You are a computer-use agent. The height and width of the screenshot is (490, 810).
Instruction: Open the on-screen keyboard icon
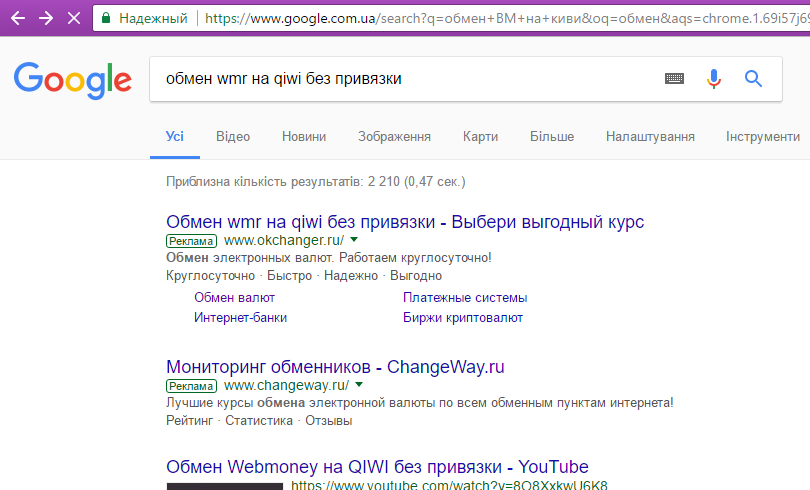pos(675,79)
